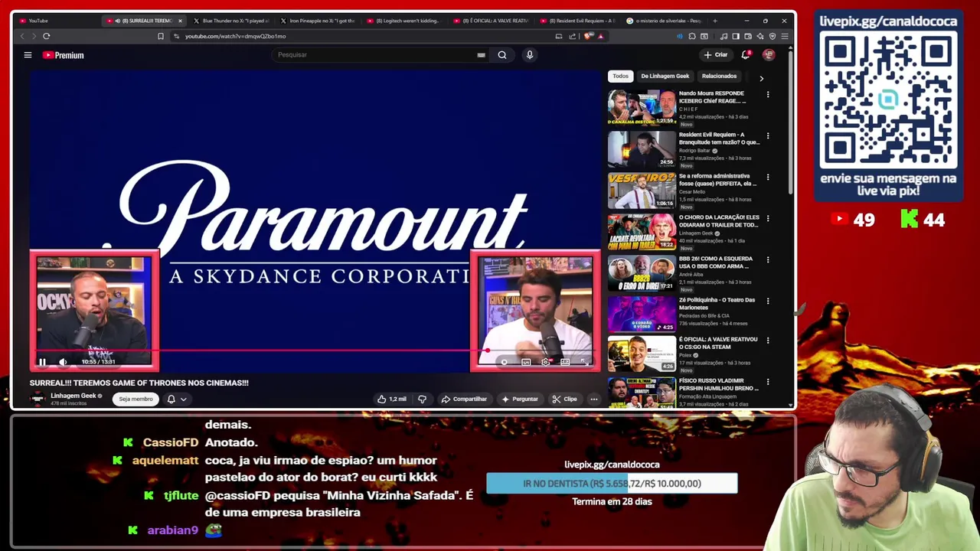Open 'CHORO DA LACRAÇÃO' video title
This screenshot has width=980, height=551.
[x=719, y=221]
